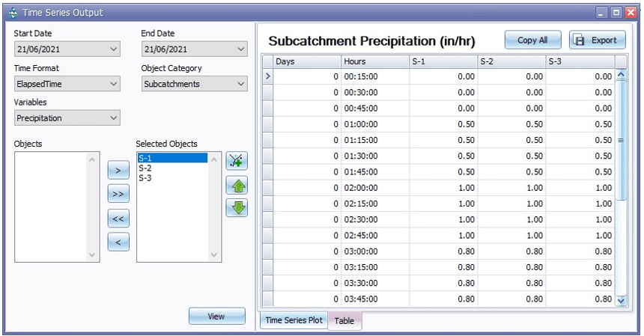Click the row header of 00:45:00 row

click(x=268, y=109)
